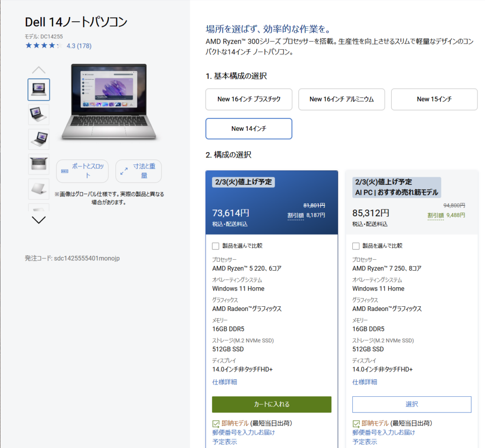
Task: Select the first front-view laptop thumbnail
Action: (x=38, y=90)
